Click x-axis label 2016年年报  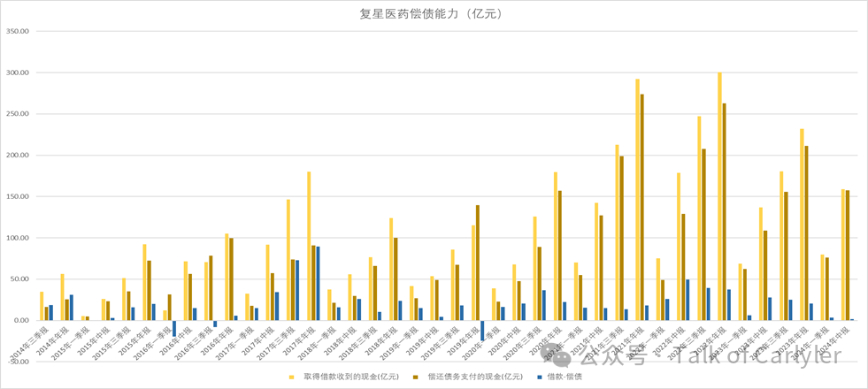217,339
